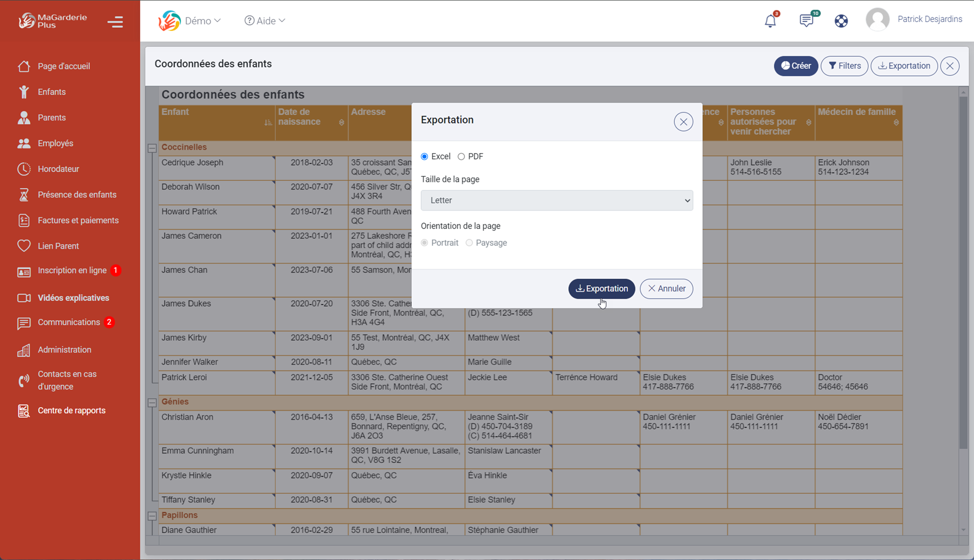The width and height of the screenshot is (974, 560).
Task: Select the Portrait orientation option
Action: coord(424,242)
